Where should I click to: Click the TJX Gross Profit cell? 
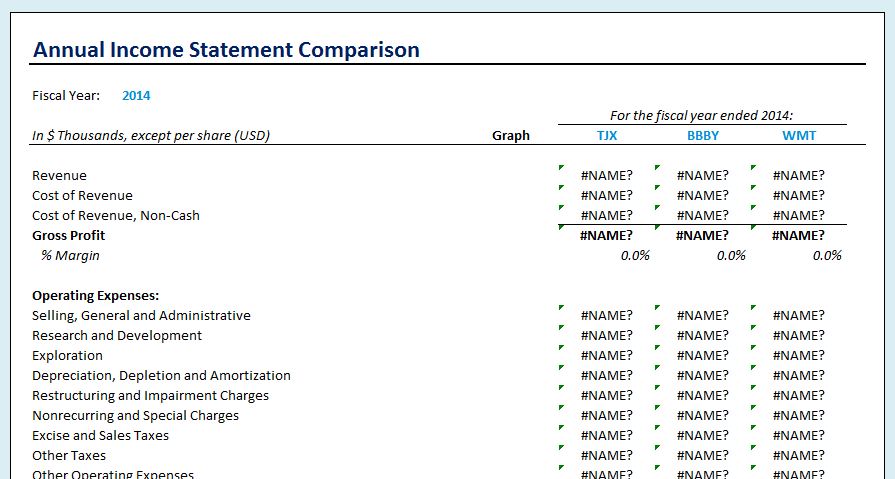pyautogui.click(x=607, y=235)
